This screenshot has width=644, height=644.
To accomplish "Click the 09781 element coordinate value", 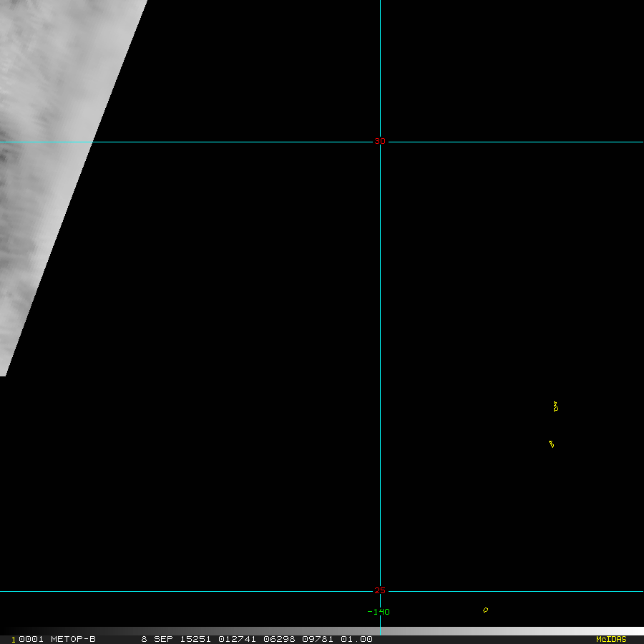I will (318, 639).
